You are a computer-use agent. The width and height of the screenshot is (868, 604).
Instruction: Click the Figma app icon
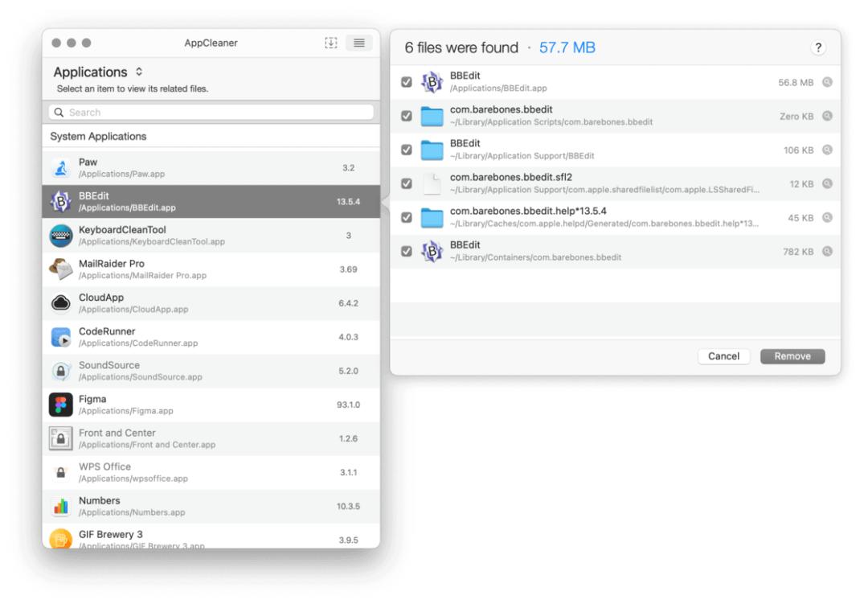pos(61,405)
